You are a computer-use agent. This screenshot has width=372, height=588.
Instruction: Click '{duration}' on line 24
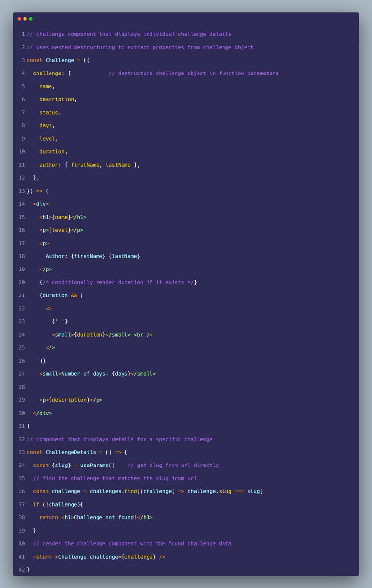tap(90, 335)
